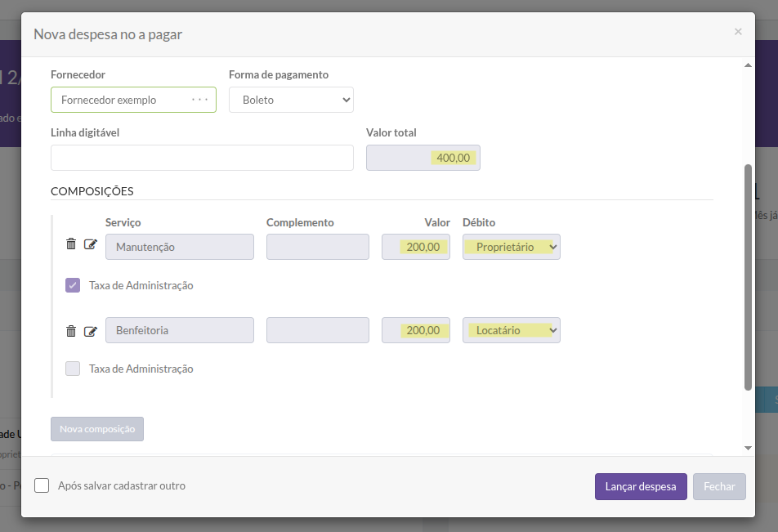778x532 pixels.
Task: Focus the Linha digitável input field
Action: (202, 158)
